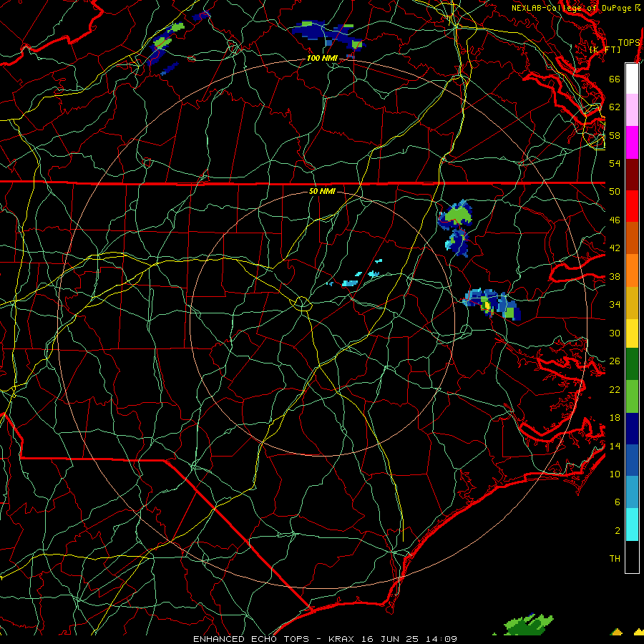Click the TH legend label
The height and width of the screenshot is (644, 644).
(x=615, y=559)
